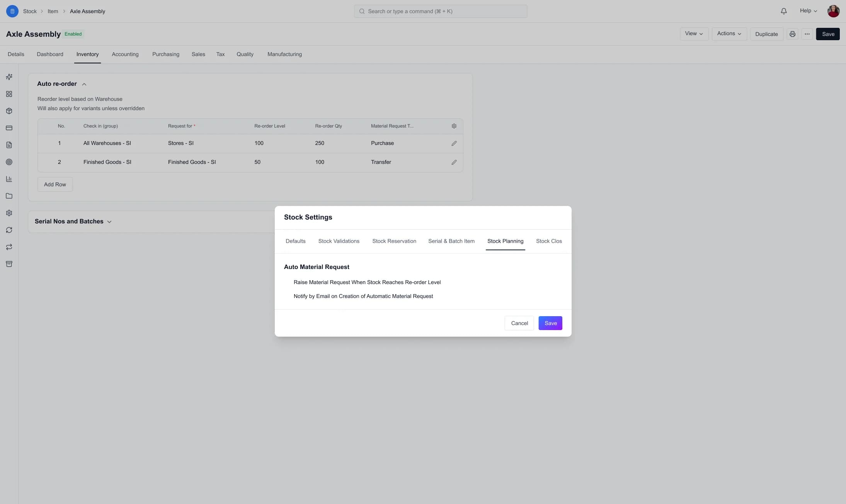Open the apps grid icon in sidebar

9,94
